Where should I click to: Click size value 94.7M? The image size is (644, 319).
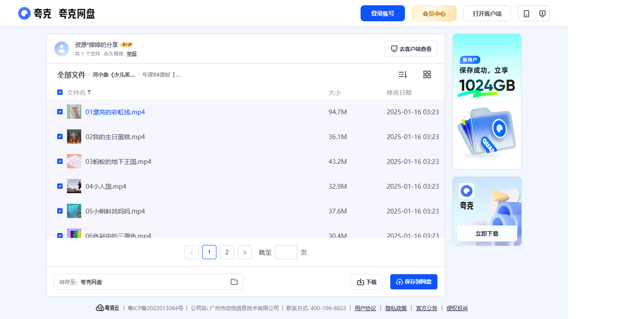click(338, 112)
